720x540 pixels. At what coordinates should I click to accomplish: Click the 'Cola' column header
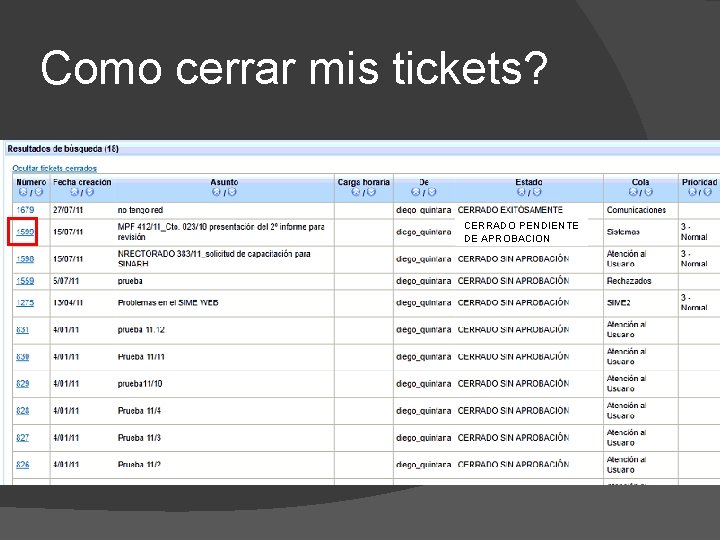641,182
